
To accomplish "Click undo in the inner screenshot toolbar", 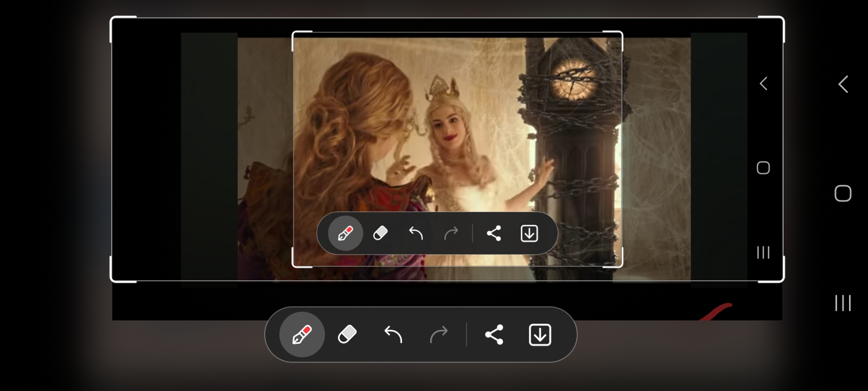I will (416, 234).
